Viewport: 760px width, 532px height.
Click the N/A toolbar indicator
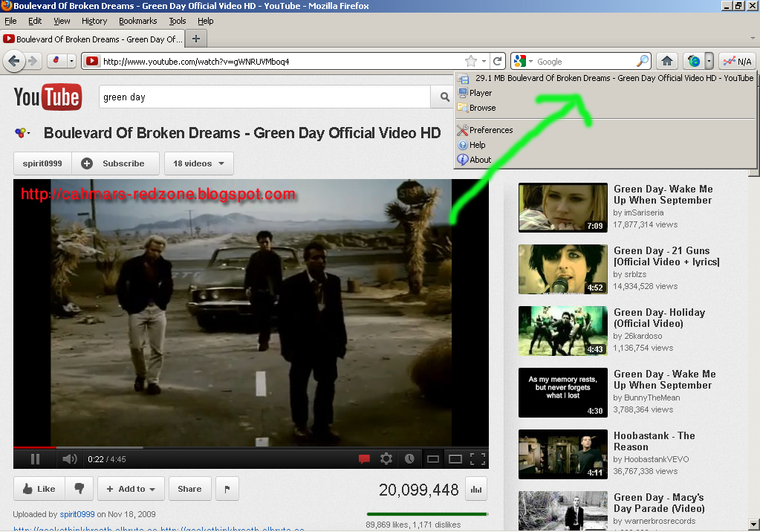coord(737,61)
